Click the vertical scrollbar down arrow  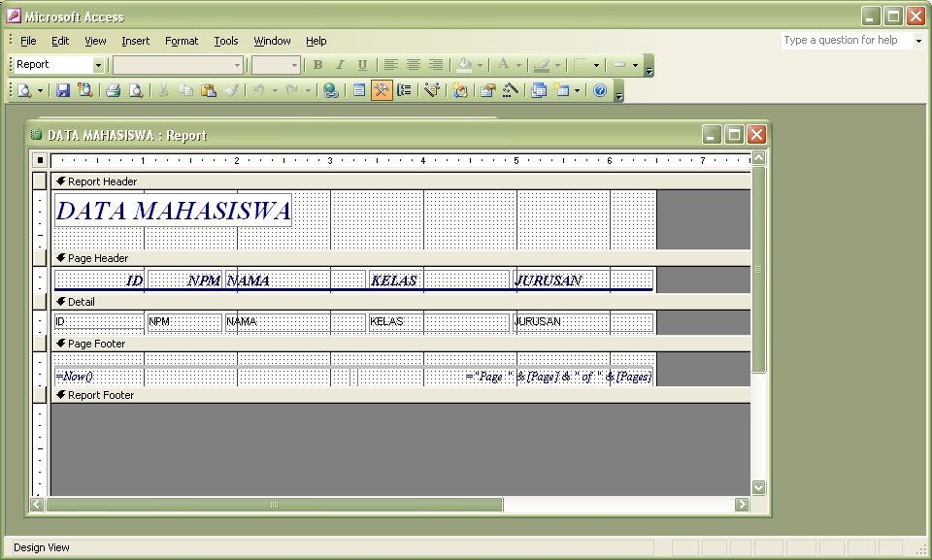pos(758,487)
